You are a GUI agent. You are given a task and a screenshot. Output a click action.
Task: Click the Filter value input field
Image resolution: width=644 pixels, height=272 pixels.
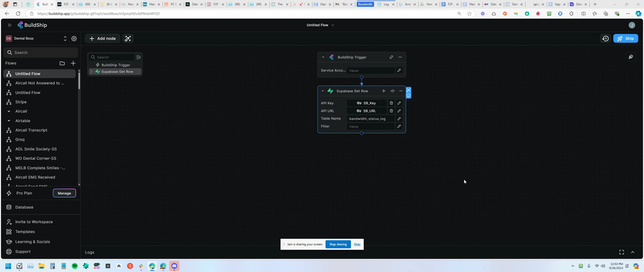[x=370, y=126]
